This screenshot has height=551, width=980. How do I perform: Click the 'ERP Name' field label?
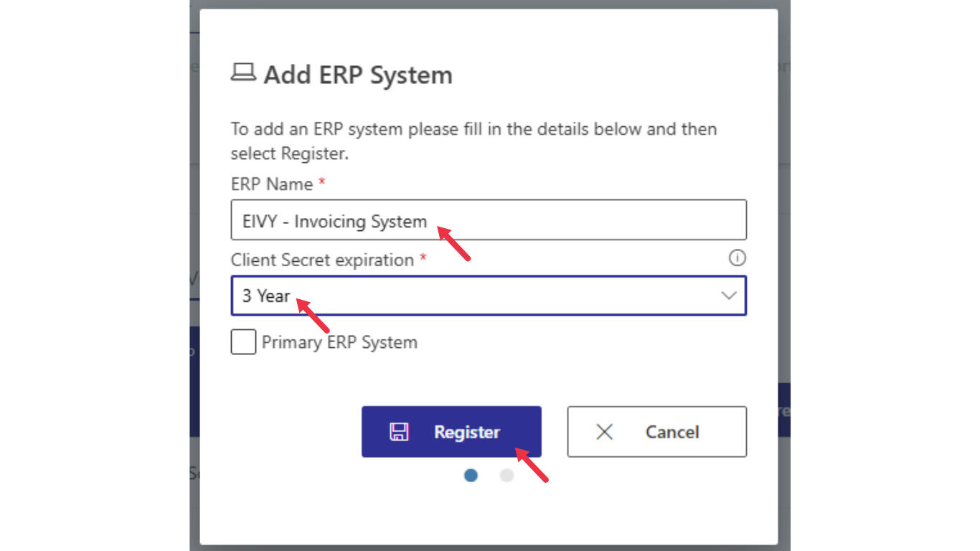click(272, 184)
